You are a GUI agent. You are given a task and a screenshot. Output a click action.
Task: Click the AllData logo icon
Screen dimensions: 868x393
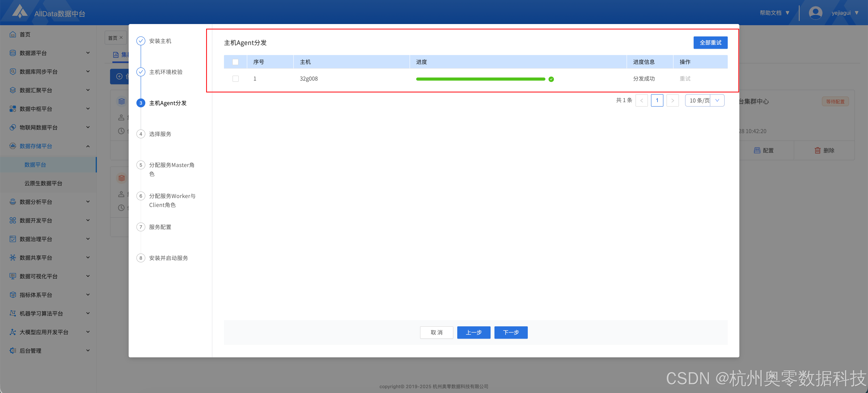pyautogui.click(x=20, y=11)
